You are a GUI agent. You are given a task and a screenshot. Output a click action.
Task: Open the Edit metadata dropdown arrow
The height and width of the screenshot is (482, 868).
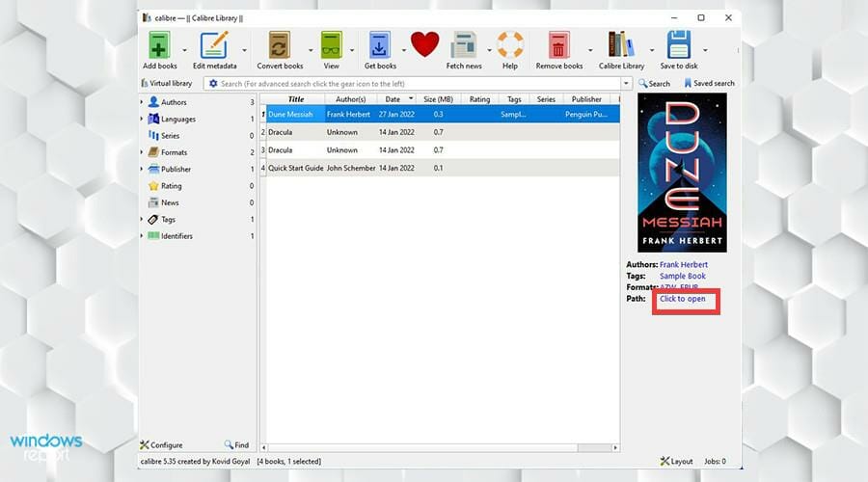pyautogui.click(x=244, y=50)
